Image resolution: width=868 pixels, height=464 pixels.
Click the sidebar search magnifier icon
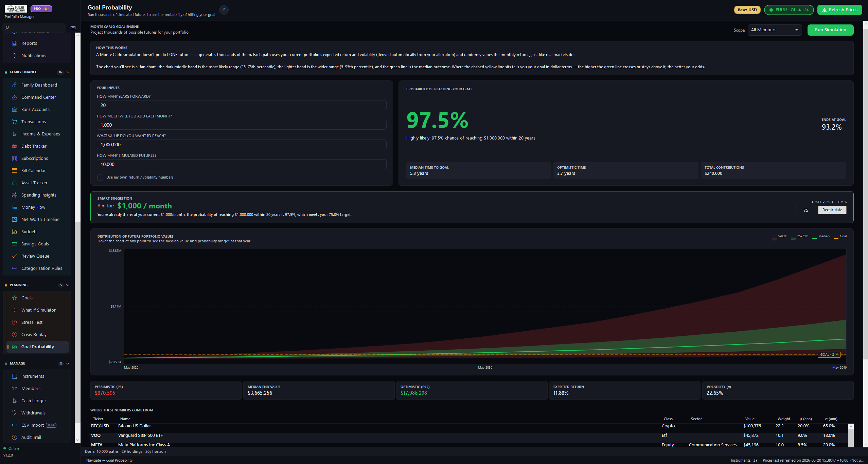coord(7,27)
